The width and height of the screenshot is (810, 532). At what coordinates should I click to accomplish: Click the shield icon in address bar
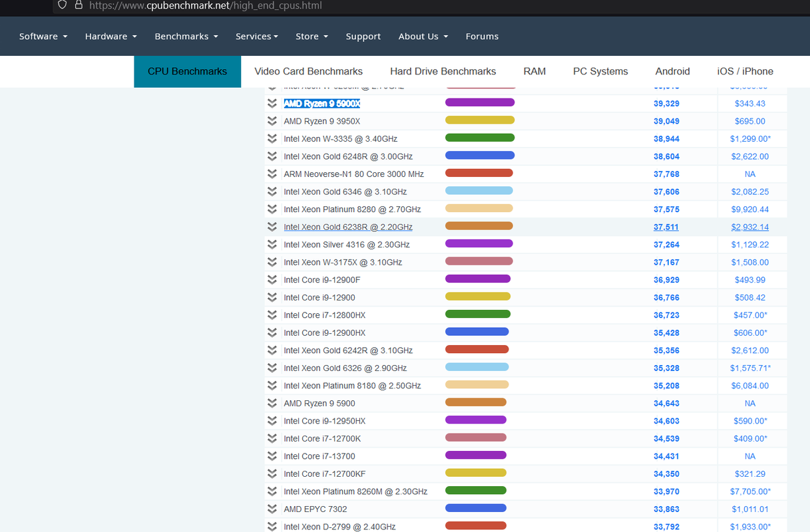[62, 5]
